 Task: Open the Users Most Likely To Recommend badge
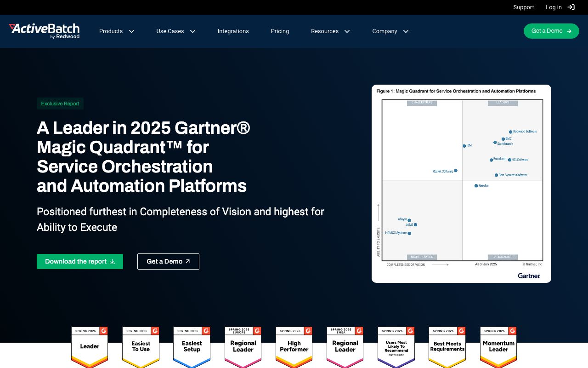[x=396, y=347]
